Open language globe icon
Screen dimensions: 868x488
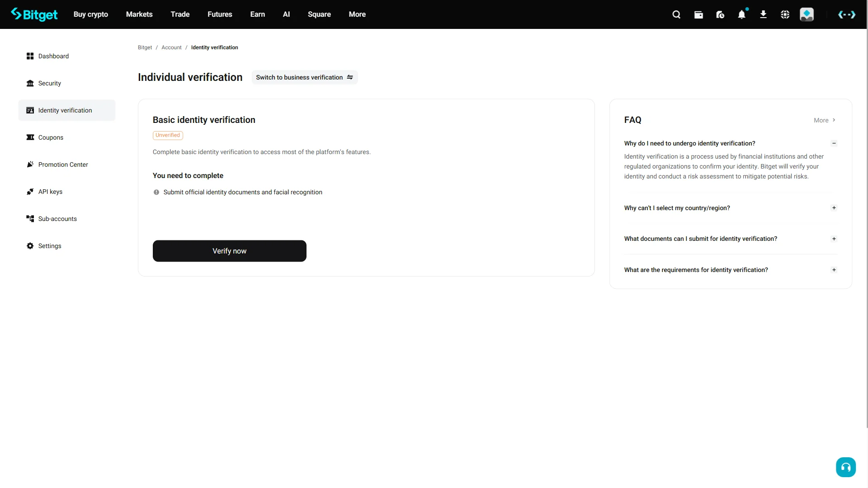click(785, 14)
